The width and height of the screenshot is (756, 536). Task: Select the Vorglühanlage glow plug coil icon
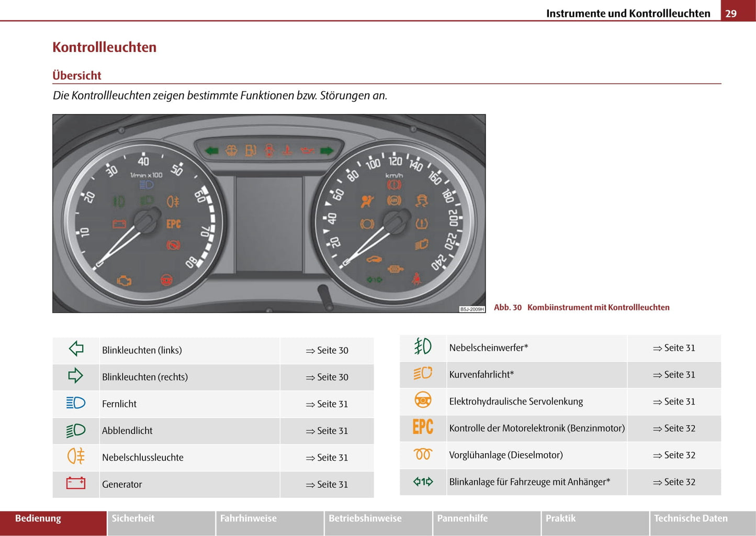pos(423,454)
